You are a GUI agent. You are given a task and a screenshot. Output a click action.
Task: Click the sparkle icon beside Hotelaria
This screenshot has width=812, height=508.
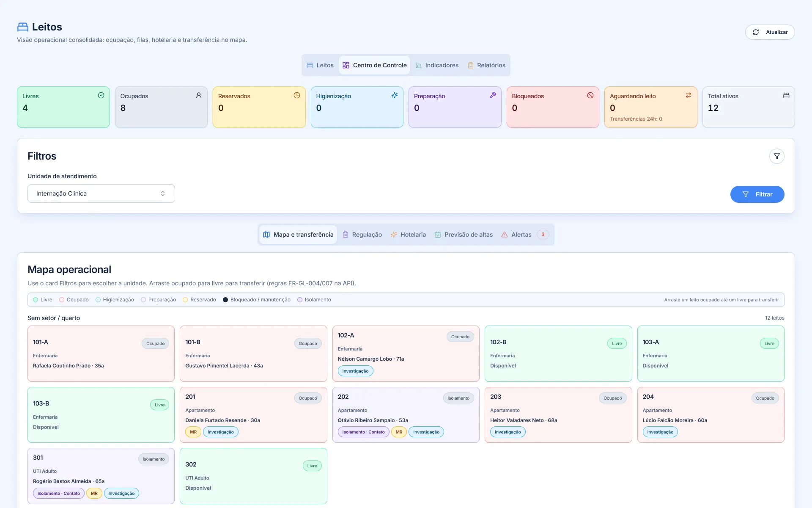click(x=394, y=235)
